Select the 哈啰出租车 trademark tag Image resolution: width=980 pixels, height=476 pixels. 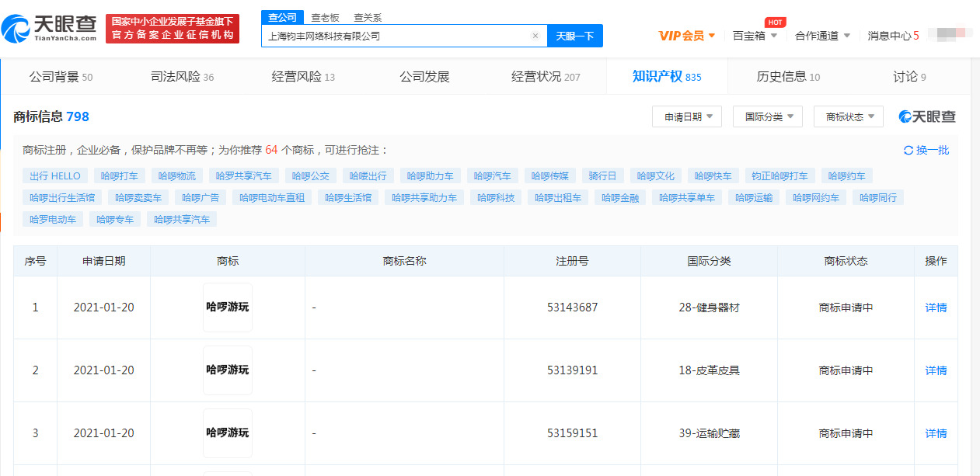tap(558, 197)
